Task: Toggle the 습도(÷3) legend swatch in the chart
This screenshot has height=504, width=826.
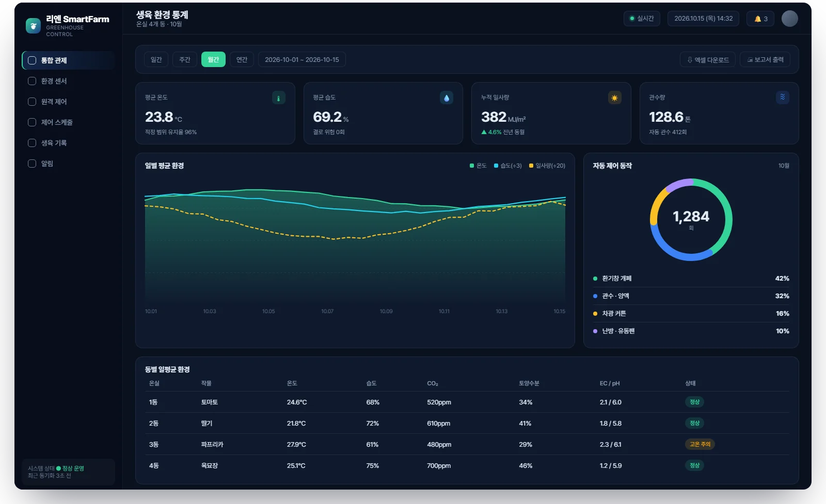Action: [x=496, y=166]
